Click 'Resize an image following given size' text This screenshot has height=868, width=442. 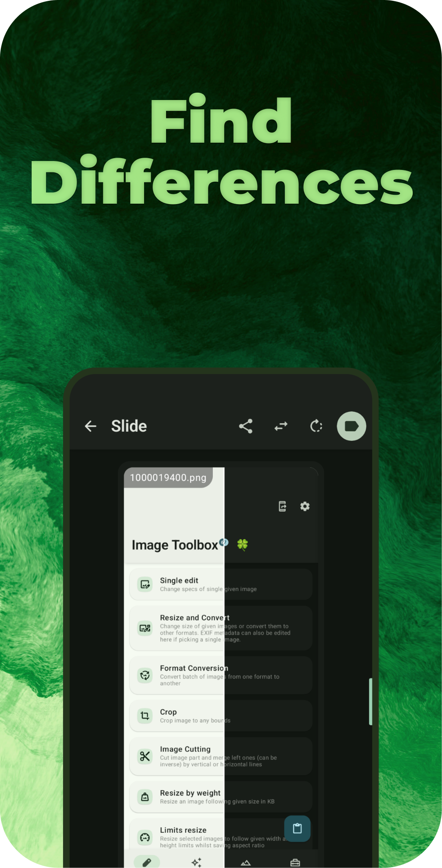point(217,801)
